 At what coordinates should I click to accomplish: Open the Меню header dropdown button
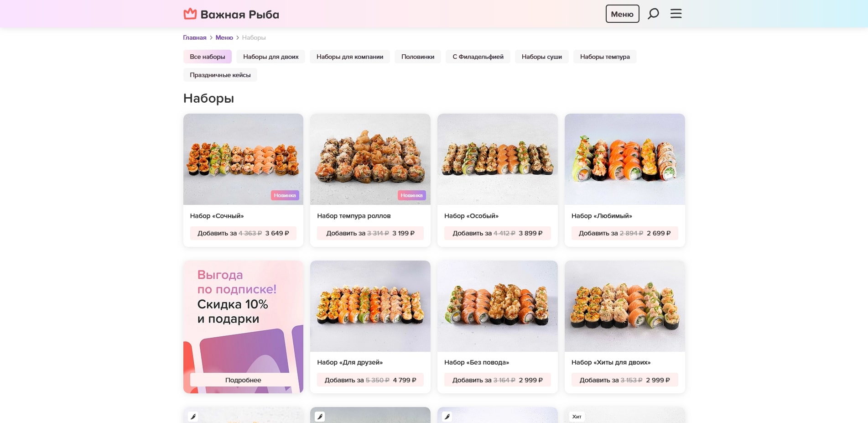click(622, 13)
